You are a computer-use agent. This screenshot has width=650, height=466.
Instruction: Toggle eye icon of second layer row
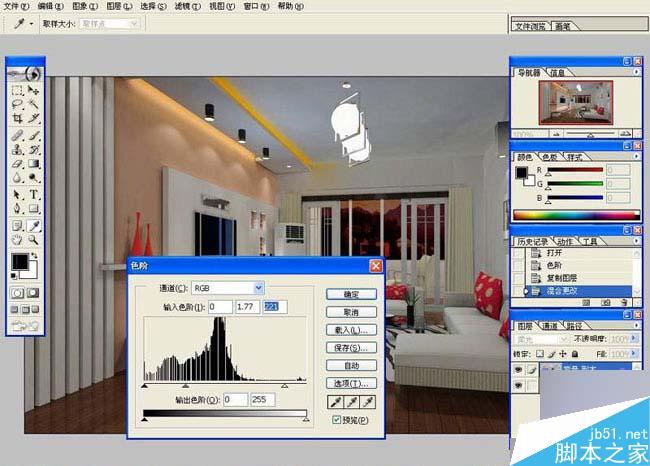(518, 386)
